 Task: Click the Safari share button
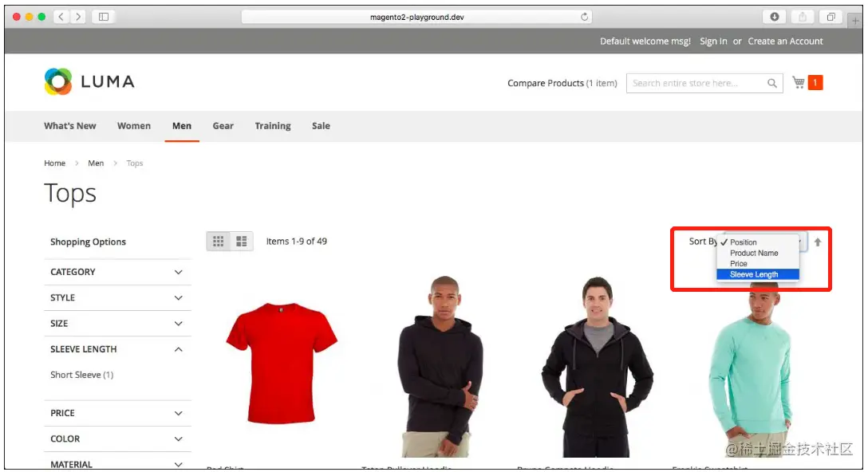(802, 17)
